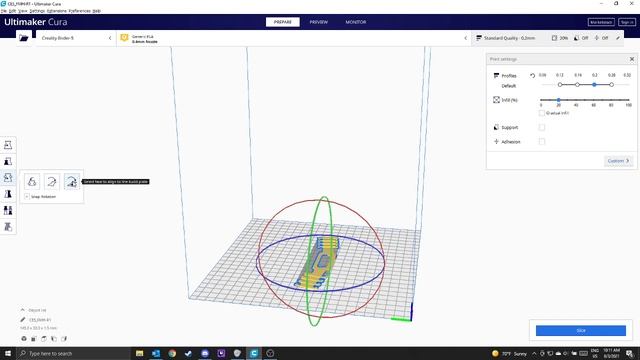Select the 0.28 profile radio point
Viewport: 640px width, 360px height.
click(x=611, y=84)
